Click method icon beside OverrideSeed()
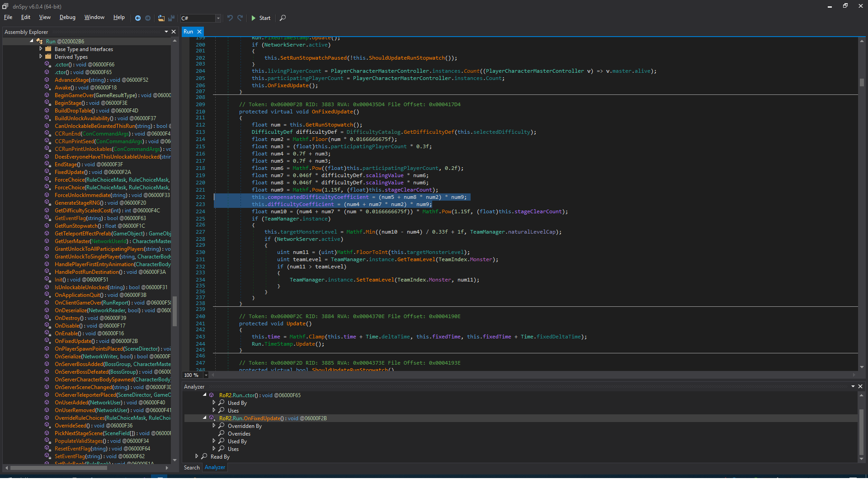 tap(47, 425)
